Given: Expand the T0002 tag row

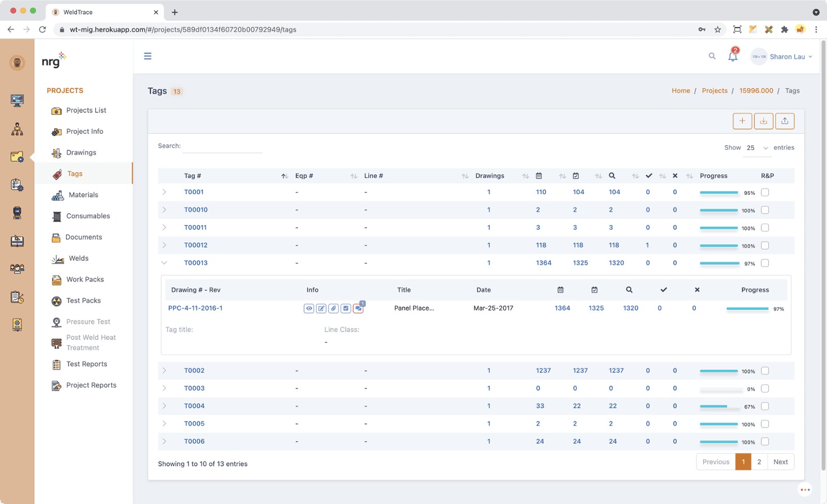Looking at the screenshot, I should [164, 371].
